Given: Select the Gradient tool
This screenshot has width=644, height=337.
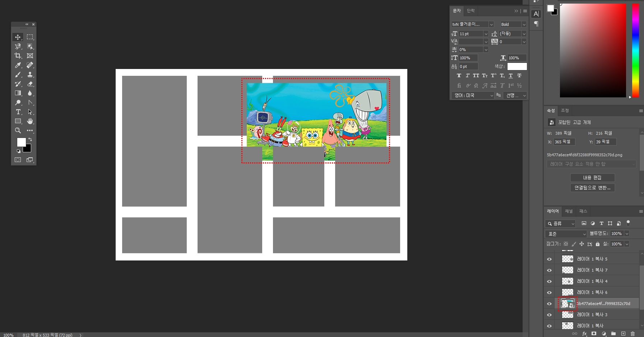Looking at the screenshot, I should [18, 93].
